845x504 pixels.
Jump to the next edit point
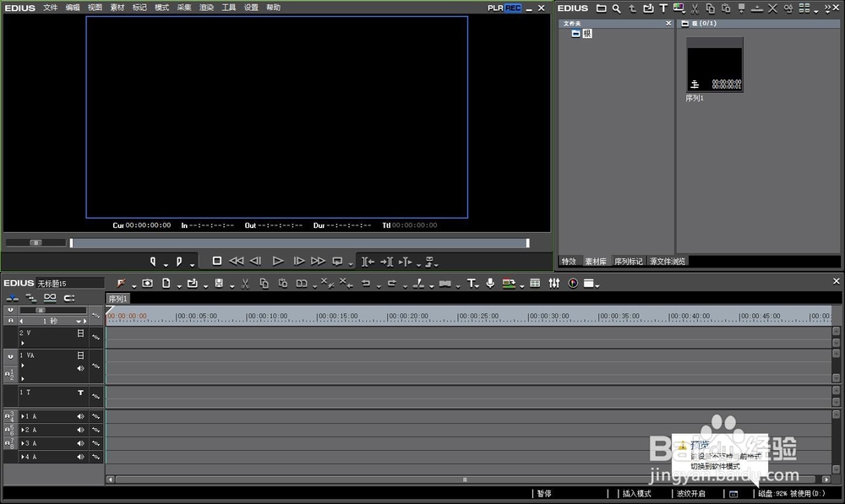coord(386,262)
